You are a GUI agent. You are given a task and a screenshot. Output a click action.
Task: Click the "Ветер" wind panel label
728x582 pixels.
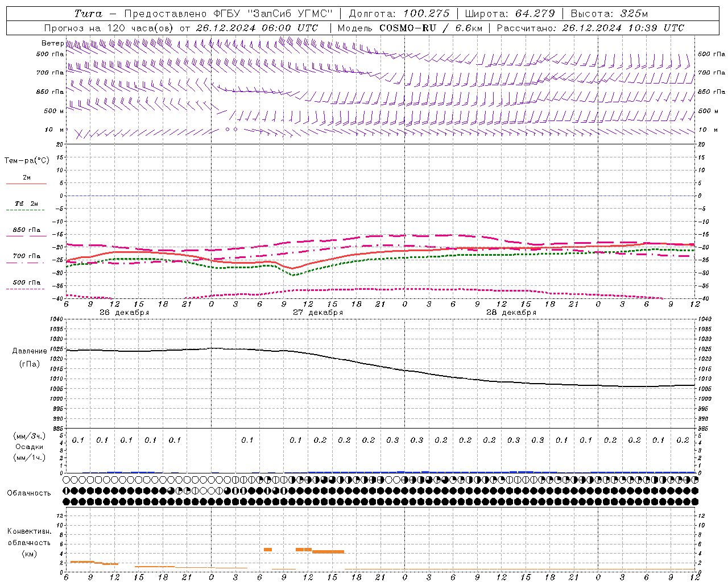click(x=52, y=43)
